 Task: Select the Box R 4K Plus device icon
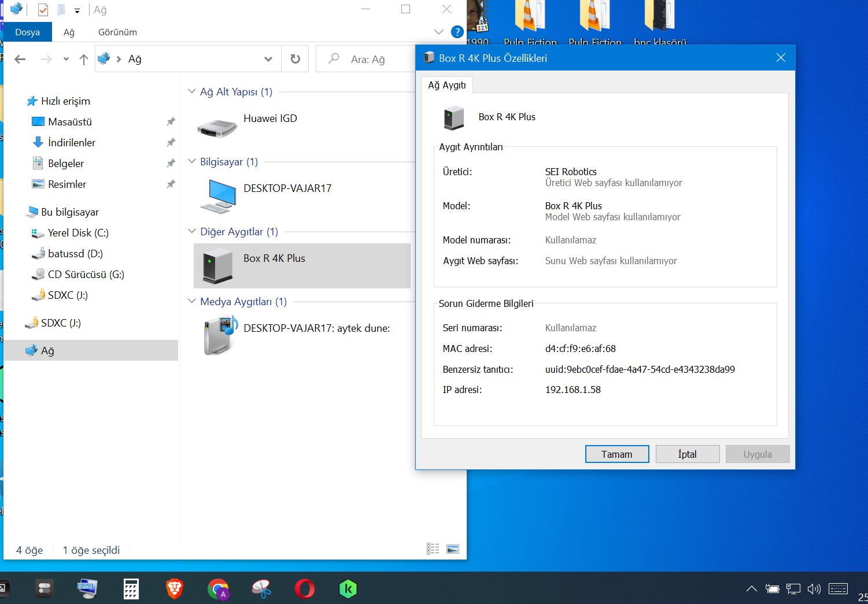click(x=218, y=266)
